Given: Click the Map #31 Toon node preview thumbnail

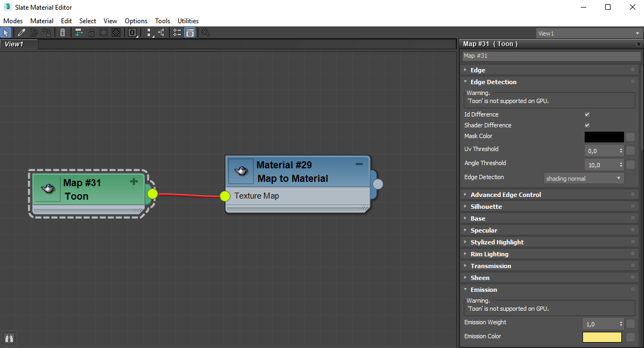Looking at the screenshot, I should tap(48, 189).
